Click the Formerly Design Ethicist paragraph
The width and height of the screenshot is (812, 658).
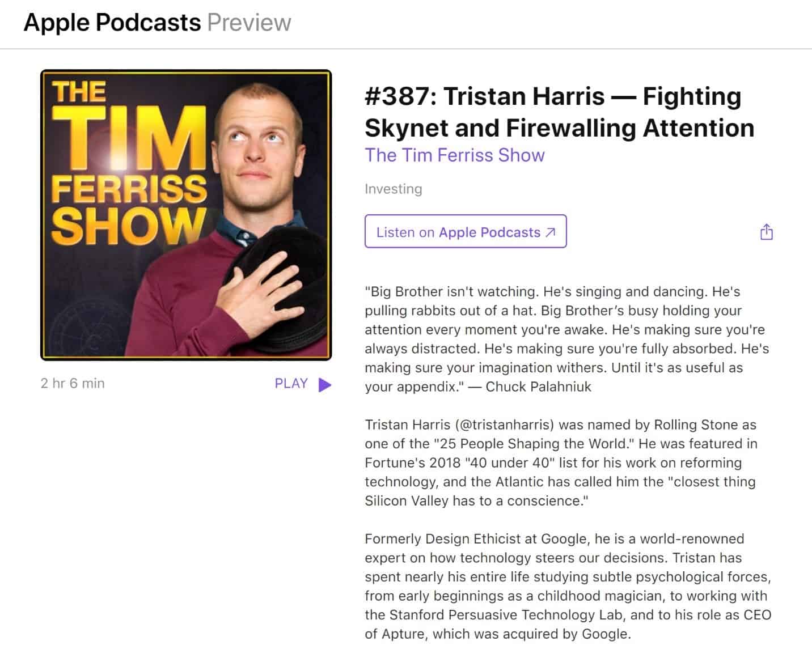(568, 586)
